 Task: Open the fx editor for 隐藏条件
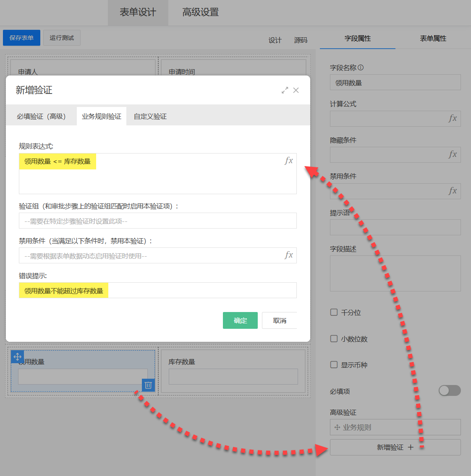[453, 155]
